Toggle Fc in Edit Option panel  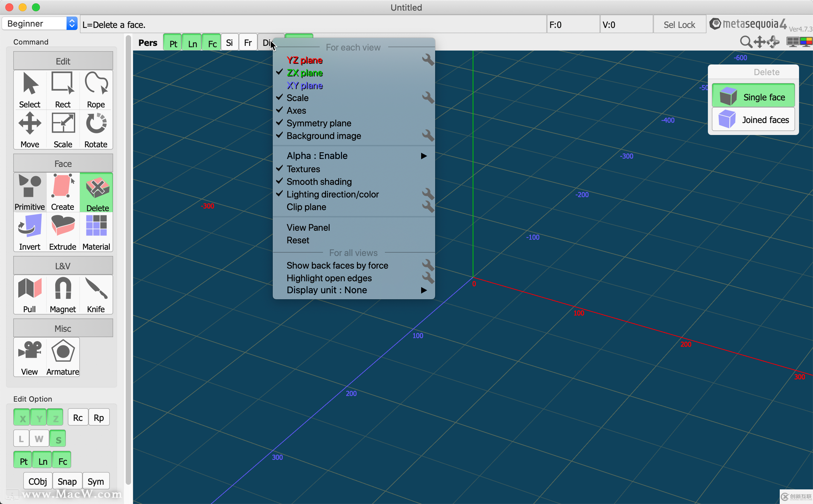[62, 460]
